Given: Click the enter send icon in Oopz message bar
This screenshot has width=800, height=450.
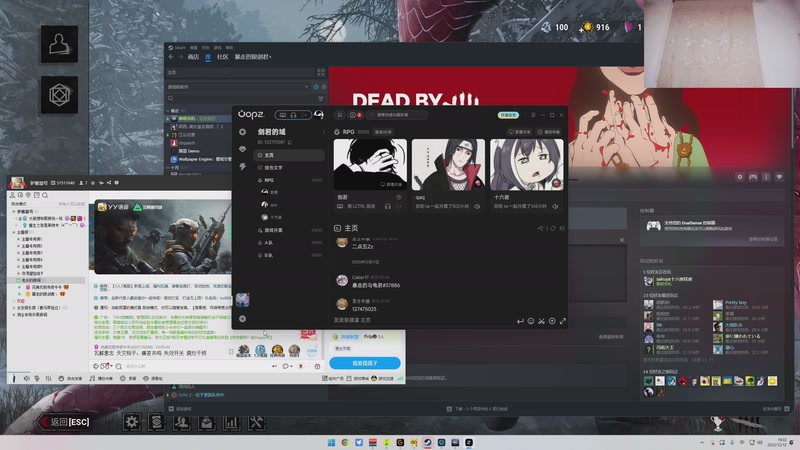Looking at the screenshot, I should click(520, 321).
